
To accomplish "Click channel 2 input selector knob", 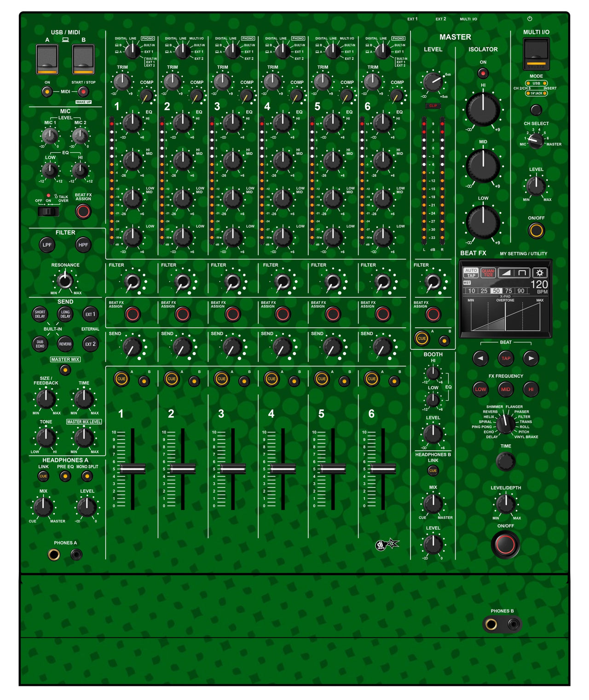I will coord(183,51).
